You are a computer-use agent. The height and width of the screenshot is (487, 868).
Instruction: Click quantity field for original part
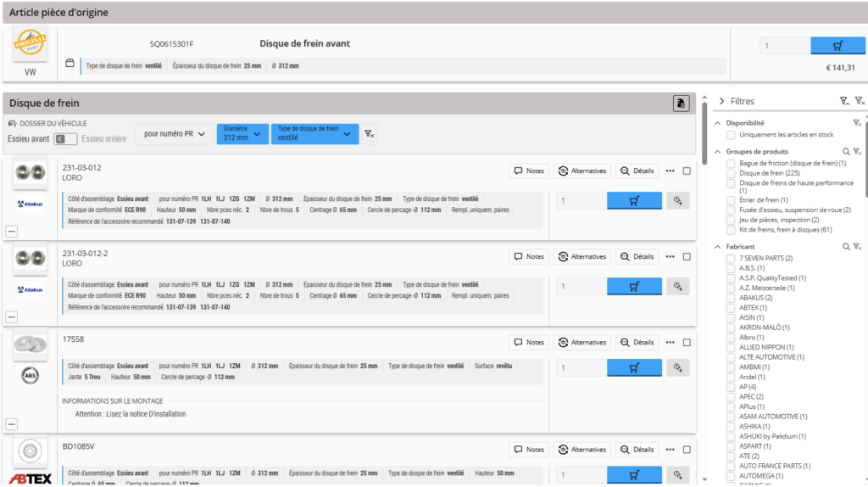coord(785,46)
